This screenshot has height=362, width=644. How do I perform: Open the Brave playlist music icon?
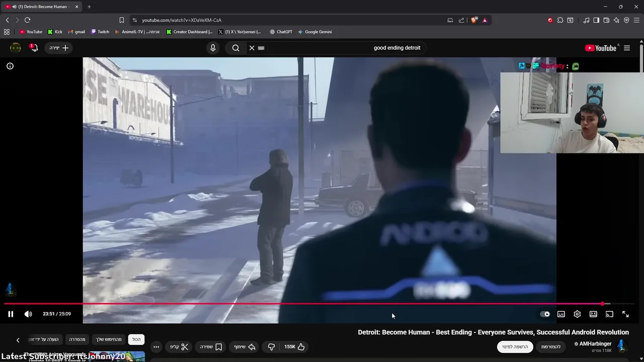pyautogui.click(x=586, y=20)
